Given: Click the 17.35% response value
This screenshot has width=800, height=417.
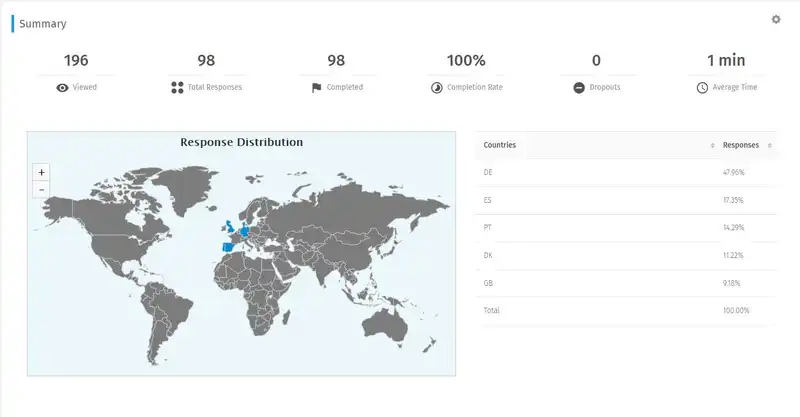Looking at the screenshot, I should (x=733, y=200).
